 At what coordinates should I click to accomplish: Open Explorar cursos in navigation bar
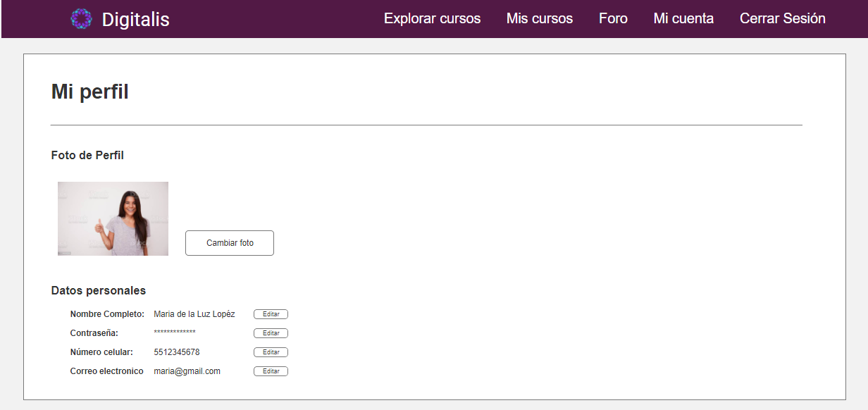(x=433, y=19)
